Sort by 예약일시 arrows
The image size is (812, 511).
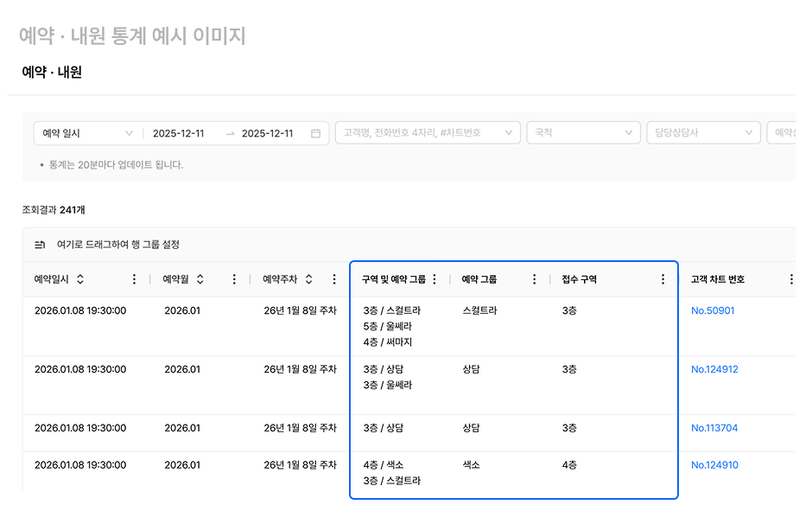[x=80, y=279]
